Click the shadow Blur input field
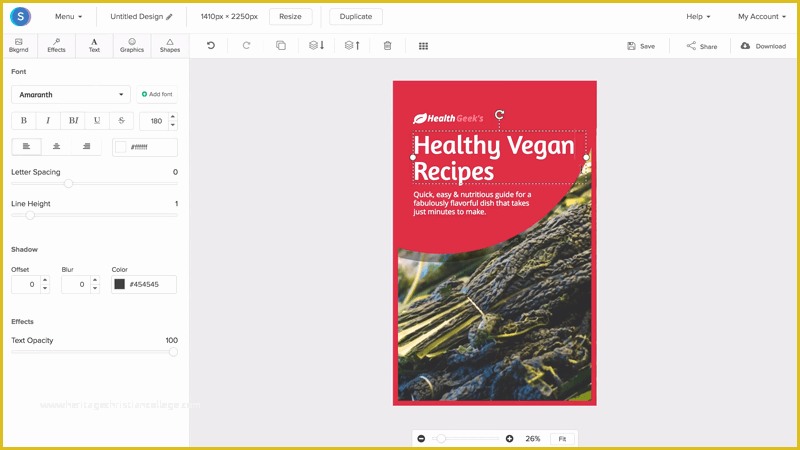The height and width of the screenshot is (450, 800). point(76,284)
